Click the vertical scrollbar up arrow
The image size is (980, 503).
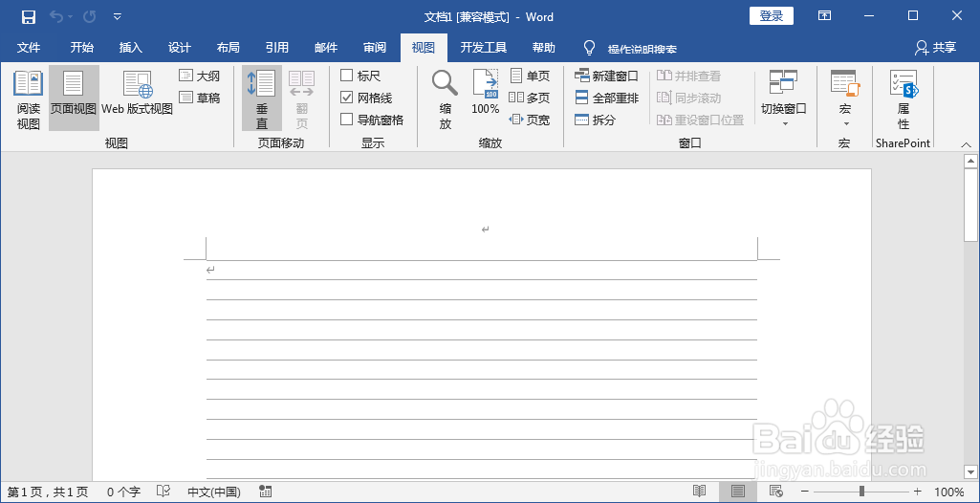pos(970,162)
